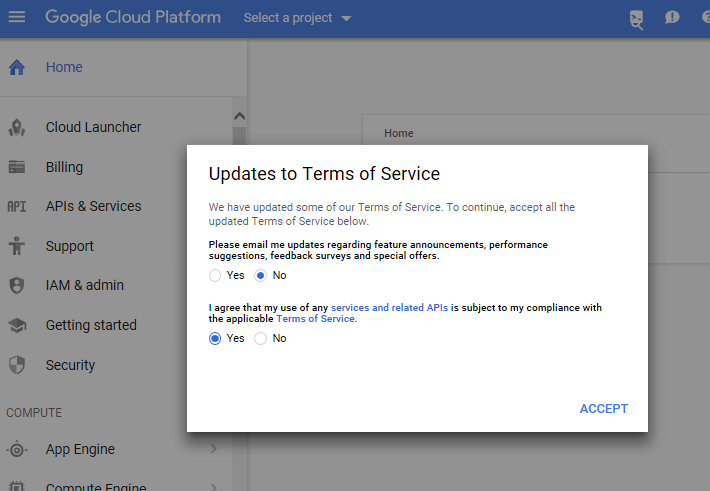Click the App Engine icon
Screen dimensions: 710x491
(x=17, y=449)
